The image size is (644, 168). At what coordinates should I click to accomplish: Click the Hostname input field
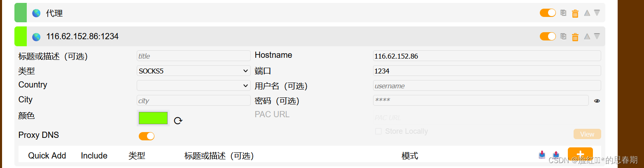(x=487, y=56)
